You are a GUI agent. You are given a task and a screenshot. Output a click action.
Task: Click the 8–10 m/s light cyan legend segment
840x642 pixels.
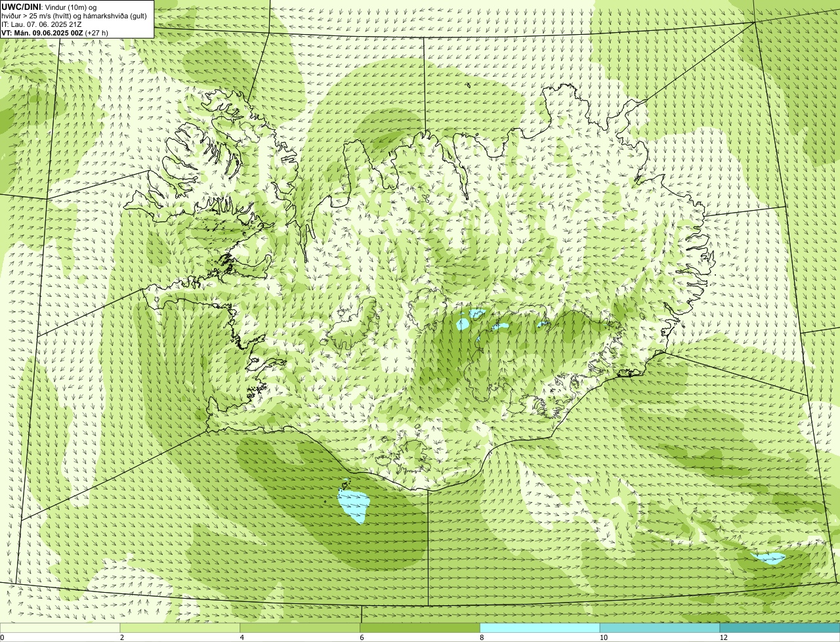(541, 628)
